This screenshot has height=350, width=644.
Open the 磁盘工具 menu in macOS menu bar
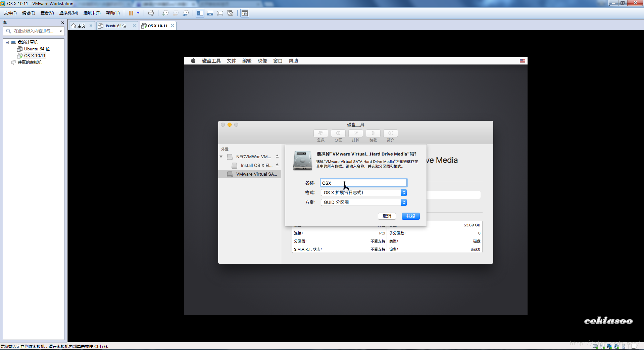[x=211, y=61]
